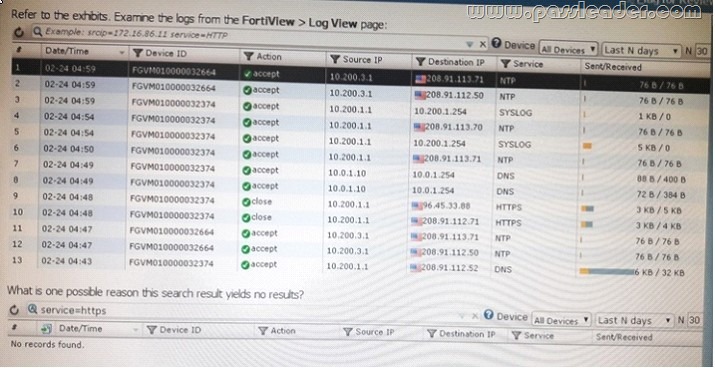This screenshot has height=368, width=715.
Task: Click close action icon in row 9
Action: coord(246,202)
